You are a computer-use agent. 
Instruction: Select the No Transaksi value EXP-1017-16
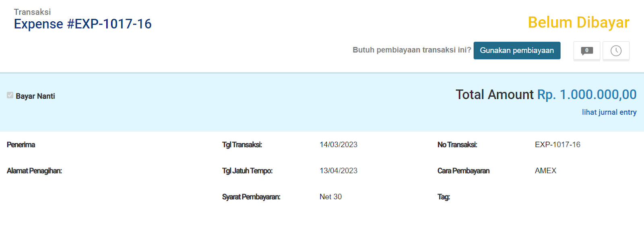[x=557, y=145]
